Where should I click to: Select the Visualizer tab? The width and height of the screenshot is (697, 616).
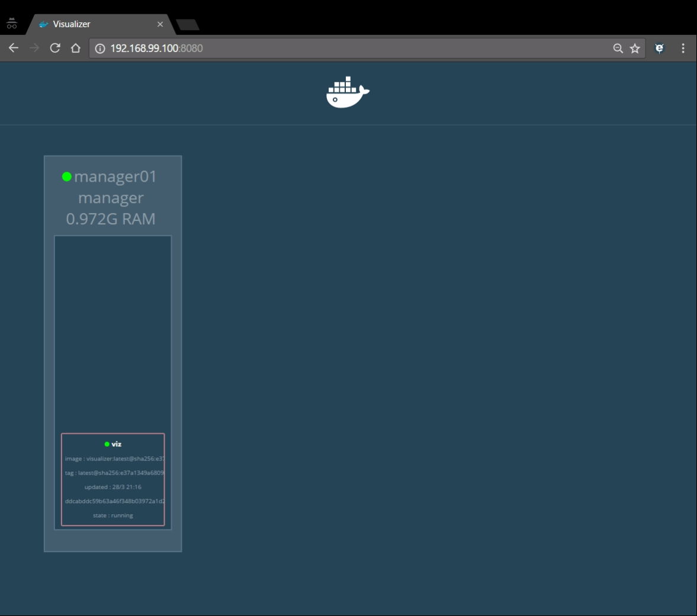pos(101,24)
